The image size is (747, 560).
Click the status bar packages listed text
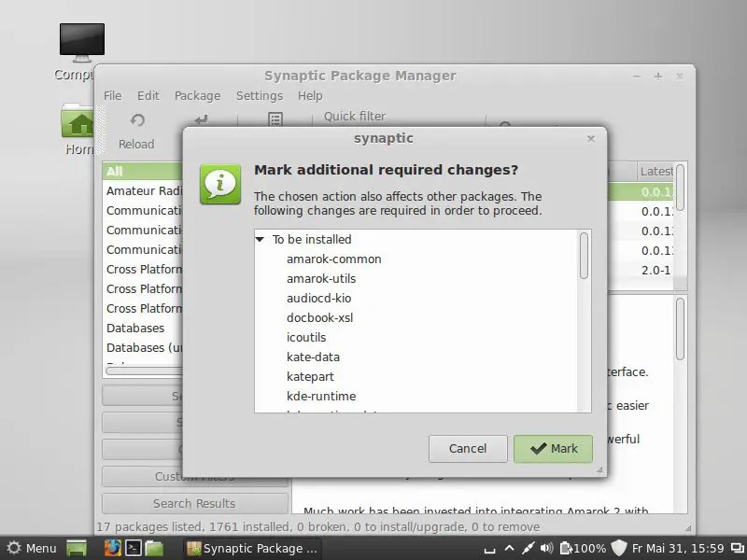[317, 526]
